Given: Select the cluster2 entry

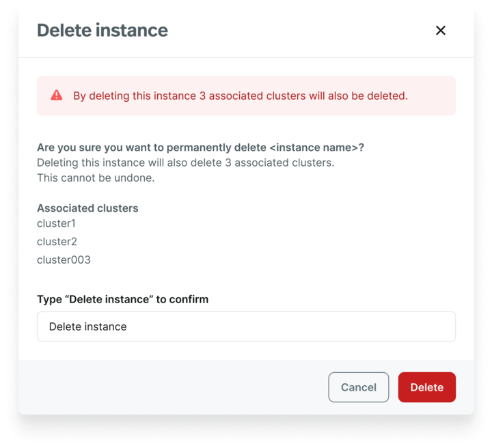Looking at the screenshot, I should (x=57, y=242).
